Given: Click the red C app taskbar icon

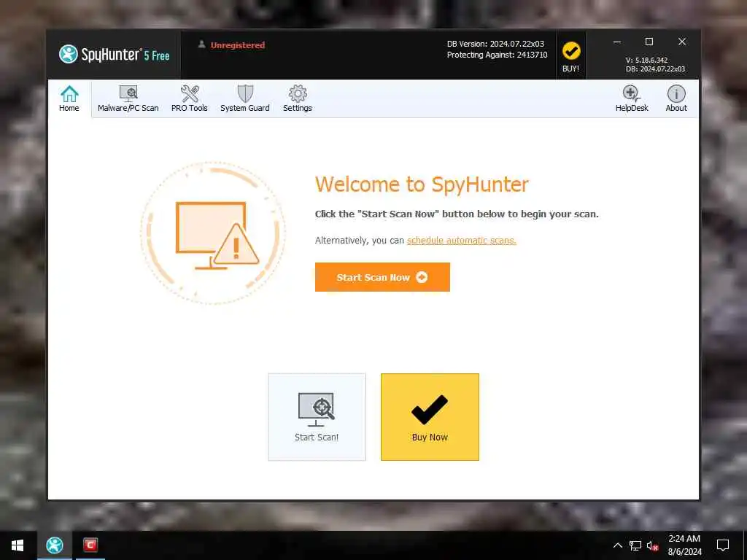Looking at the screenshot, I should [x=90, y=545].
